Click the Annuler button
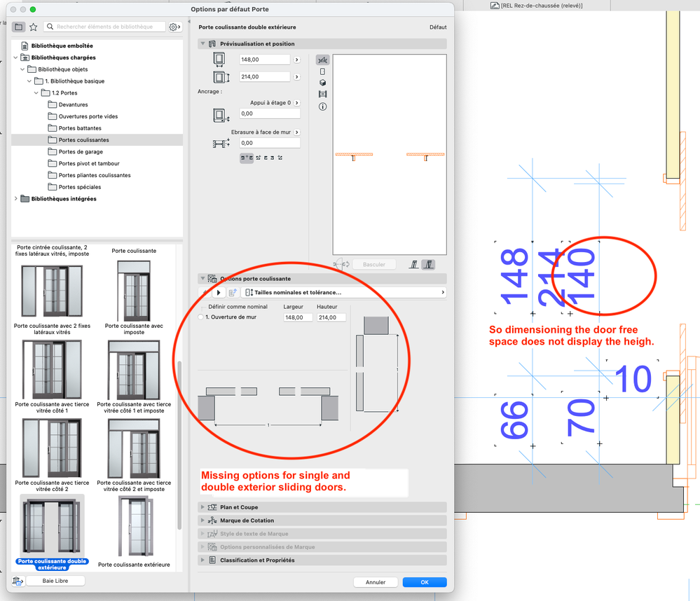Image resolution: width=700 pixels, height=601 pixels. (376, 582)
